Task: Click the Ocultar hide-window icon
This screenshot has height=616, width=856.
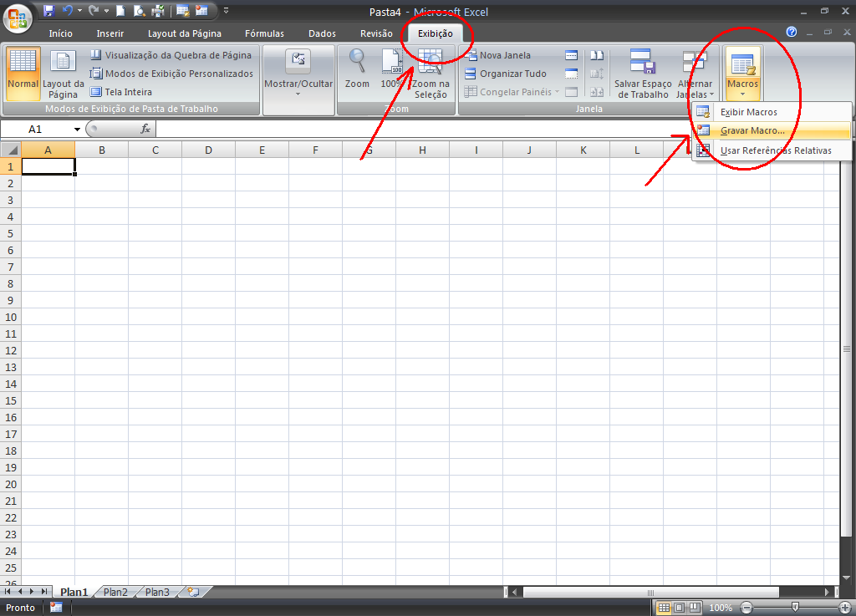Action: click(571, 74)
